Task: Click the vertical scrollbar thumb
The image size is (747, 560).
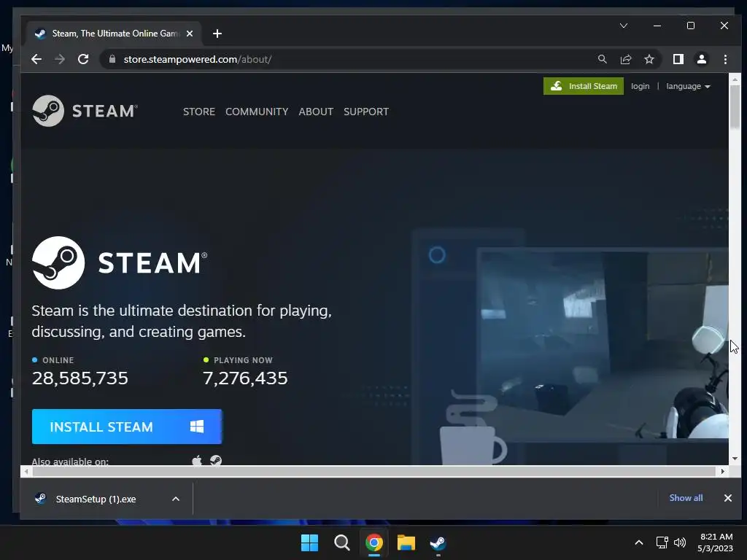Action: pos(735,106)
